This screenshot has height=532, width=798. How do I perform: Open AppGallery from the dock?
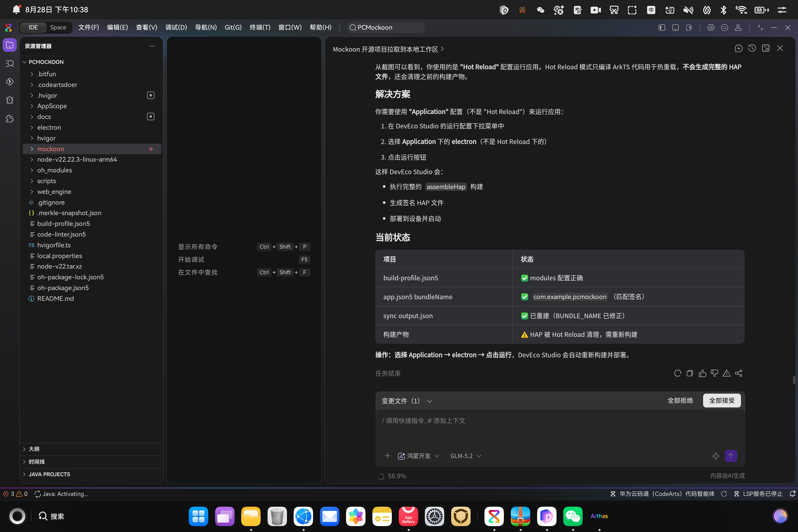coord(408,516)
